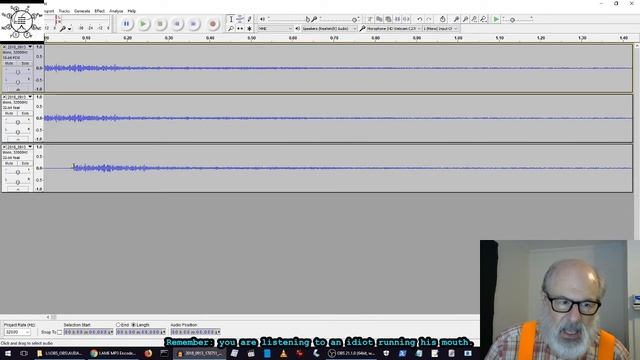Select the Envelope tool
The height and width of the screenshot is (360, 640).
pyautogui.click(x=240, y=19)
